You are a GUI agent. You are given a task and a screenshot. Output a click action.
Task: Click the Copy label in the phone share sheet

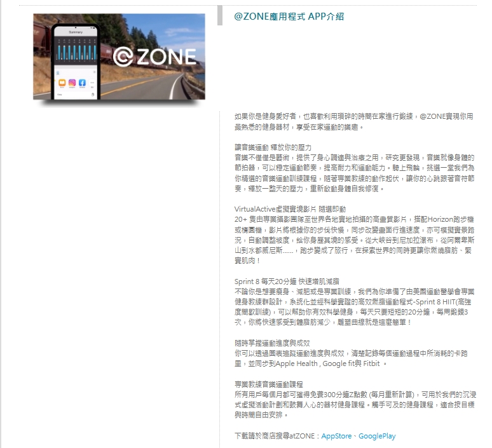pyautogui.click(x=61, y=95)
